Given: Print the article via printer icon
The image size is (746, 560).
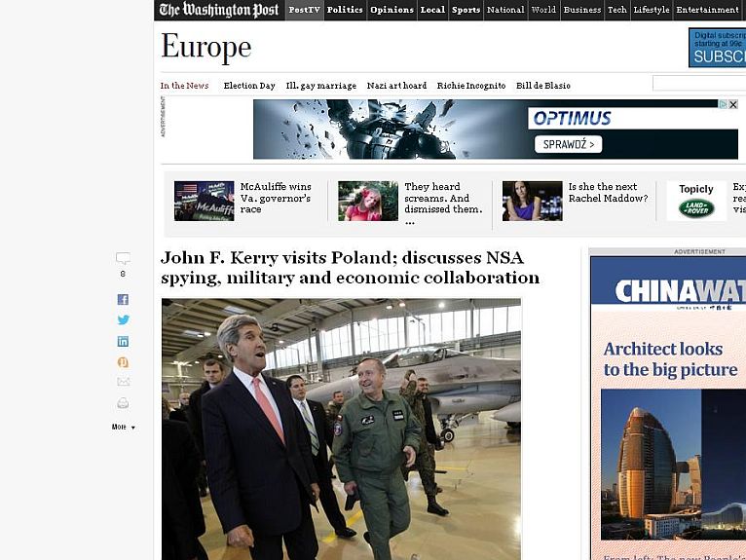Looking at the screenshot, I should pos(123,403).
